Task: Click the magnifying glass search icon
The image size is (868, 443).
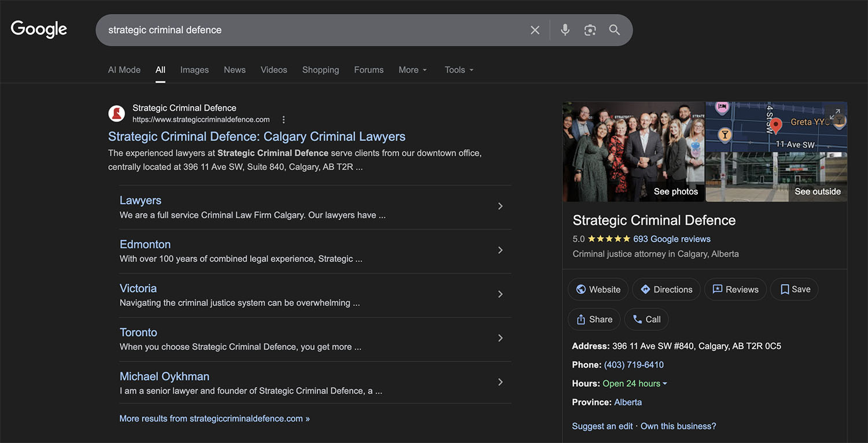Action: tap(615, 30)
